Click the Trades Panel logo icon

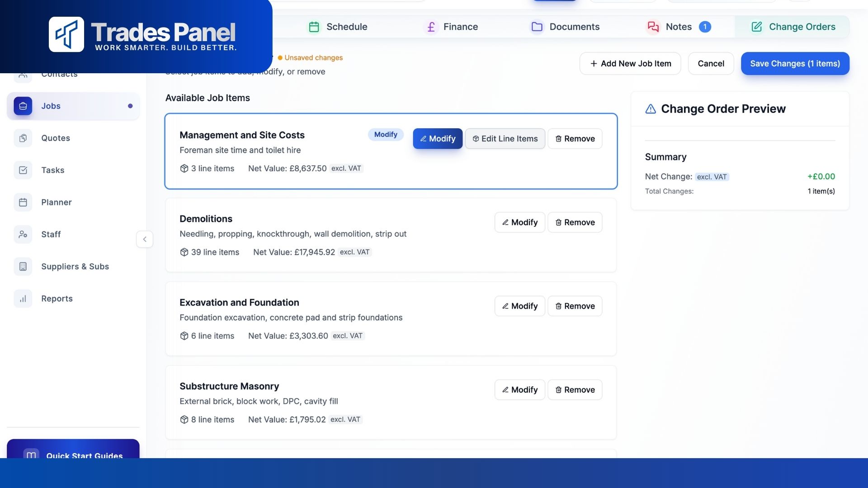(x=66, y=34)
